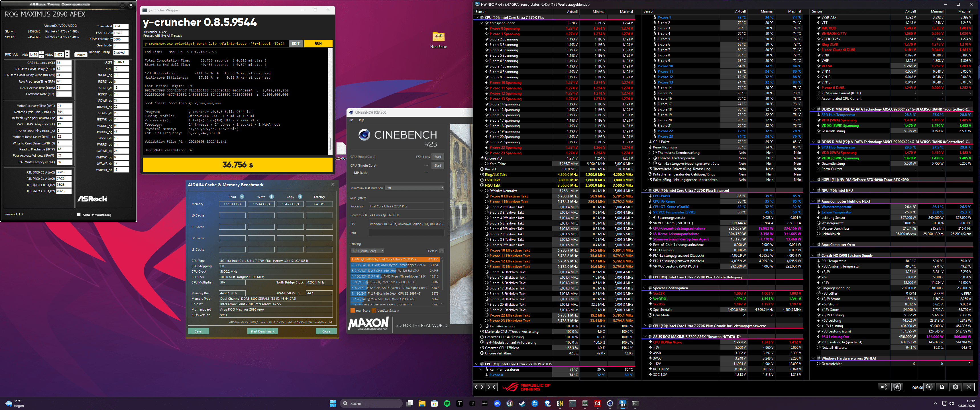The height and width of the screenshot is (410, 980).
Task: Click the HWiNFO share/network icon
Action: (x=884, y=387)
